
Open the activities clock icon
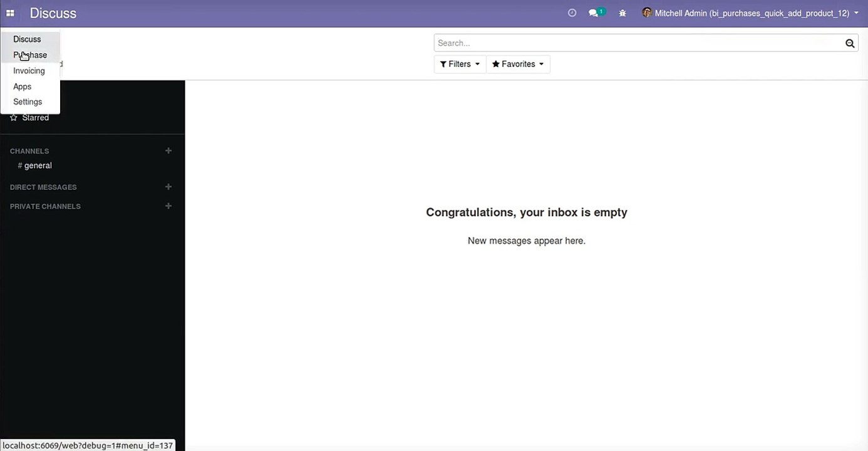pyautogui.click(x=572, y=13)
